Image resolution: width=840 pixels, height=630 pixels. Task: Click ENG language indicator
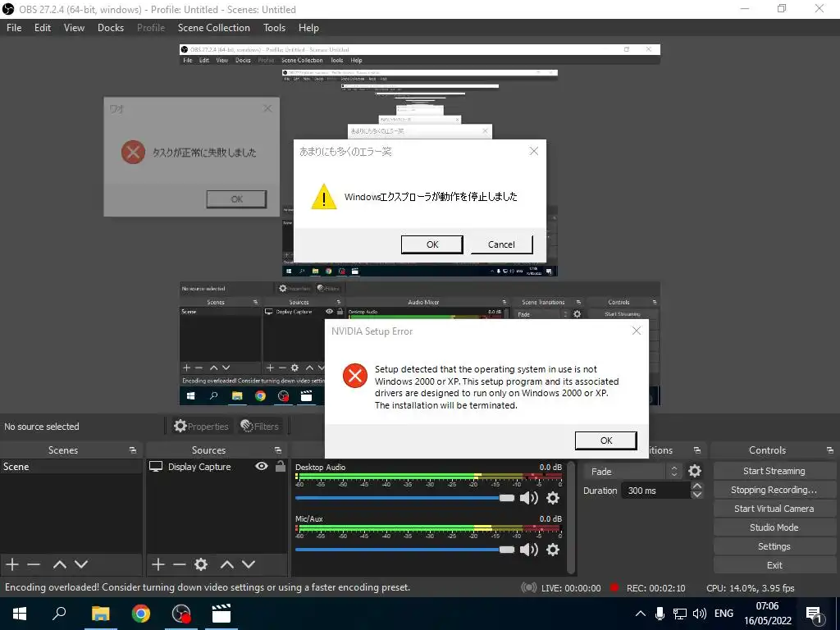pos(724,614)
